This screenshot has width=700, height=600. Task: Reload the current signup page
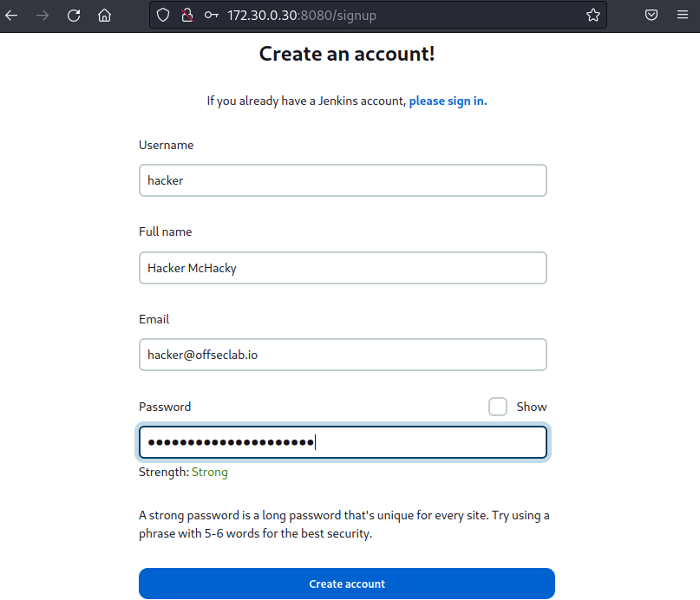point(74,15)
